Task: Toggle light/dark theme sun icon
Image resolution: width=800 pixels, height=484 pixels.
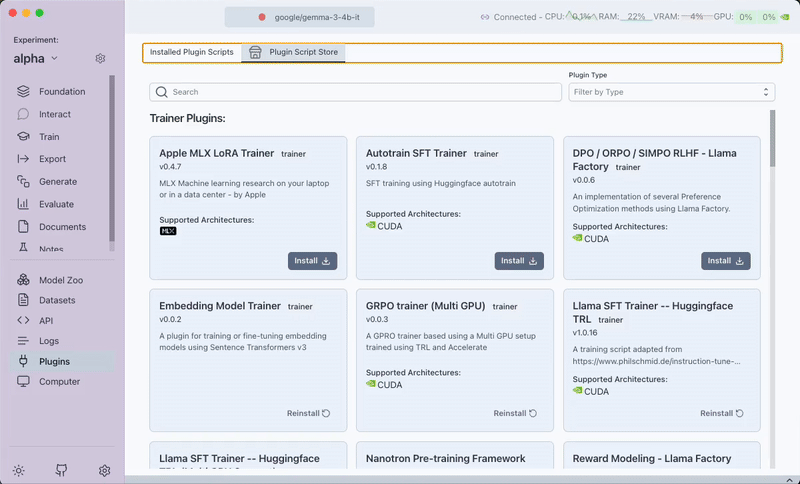Action: pyautogui.click(x=19, y=470)
